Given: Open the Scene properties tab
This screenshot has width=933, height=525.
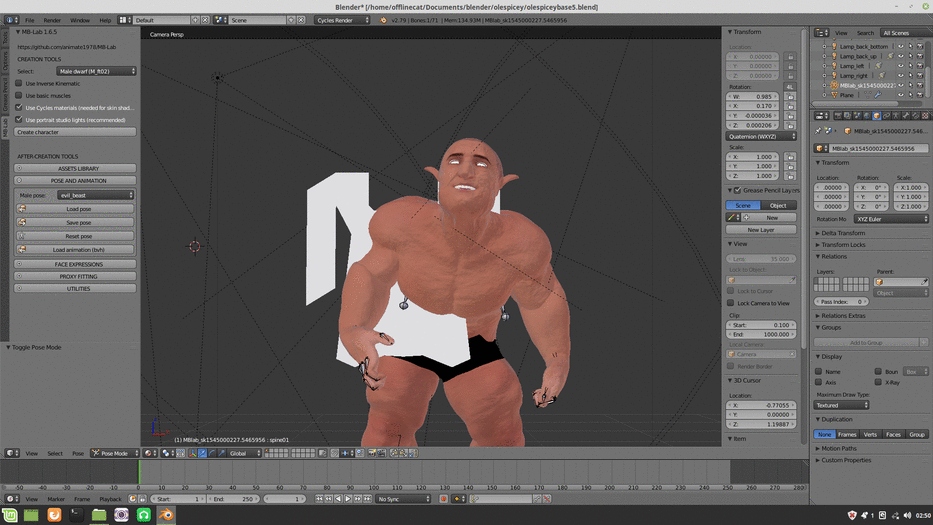Looking at the screenshot, I should click(857, 115).
